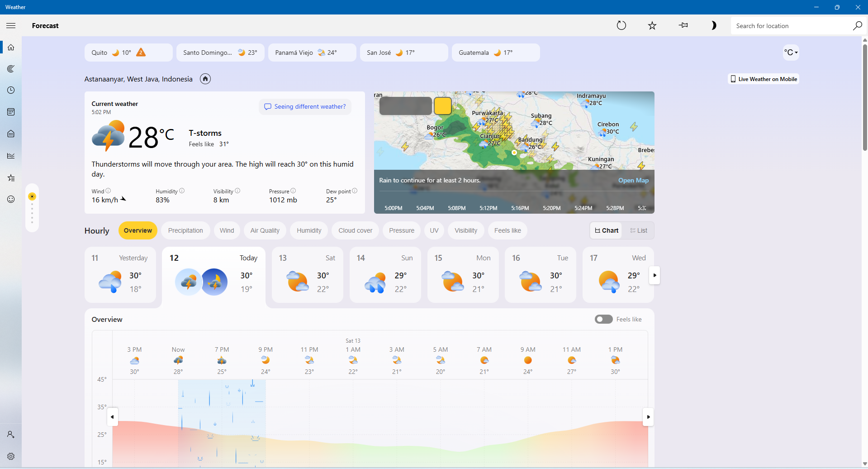
Task: Open Hourly forecast clock icon in sidebar
Action: tap(11, 91)
